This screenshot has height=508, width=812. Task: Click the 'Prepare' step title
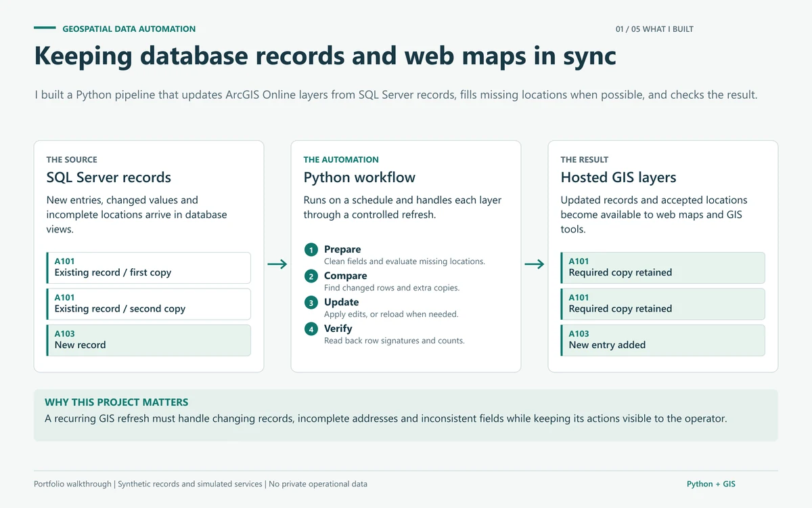[342, 249]
